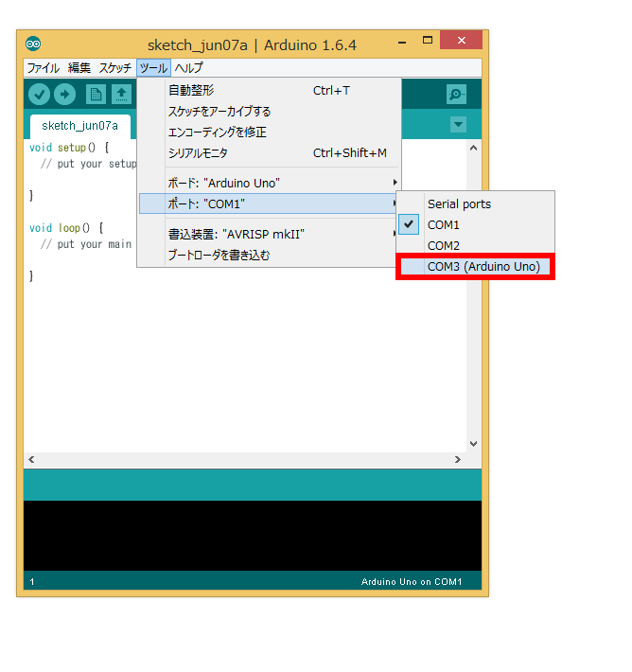
Task: Open シリアルモニタ from the Tools menu
Action: coord(270,153)
